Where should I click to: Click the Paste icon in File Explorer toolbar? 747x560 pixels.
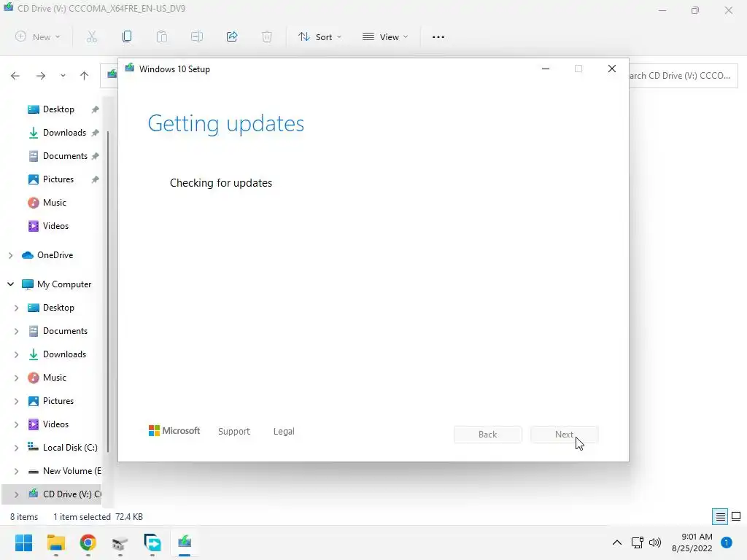[162, 36]
